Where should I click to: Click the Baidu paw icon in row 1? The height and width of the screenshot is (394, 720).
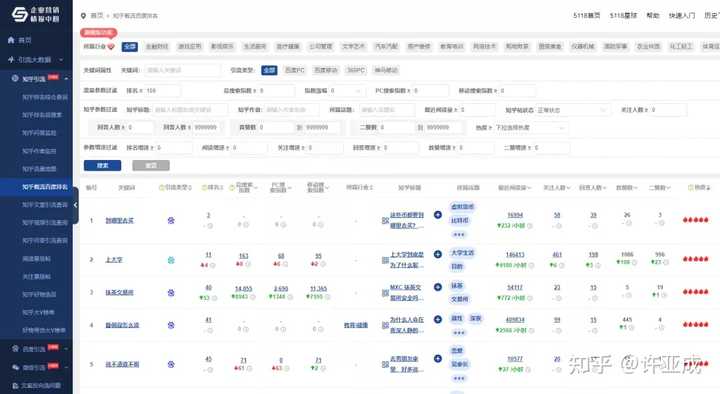(x=171, y=220)
